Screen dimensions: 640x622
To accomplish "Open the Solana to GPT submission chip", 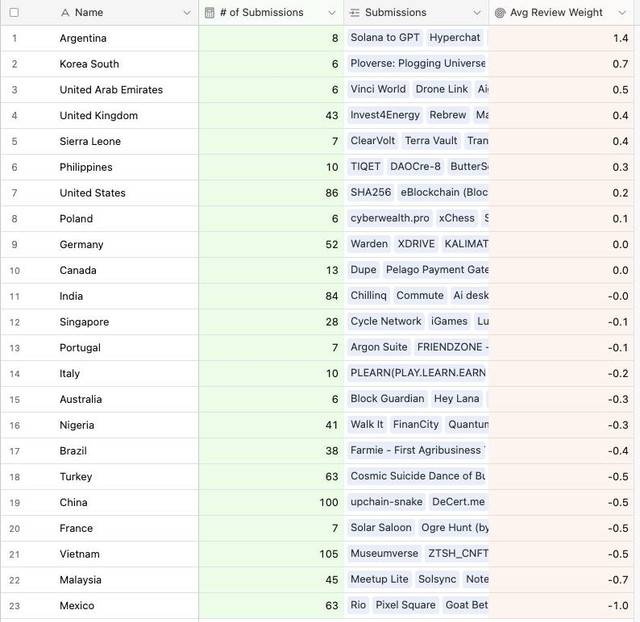I will click(385, 38).
